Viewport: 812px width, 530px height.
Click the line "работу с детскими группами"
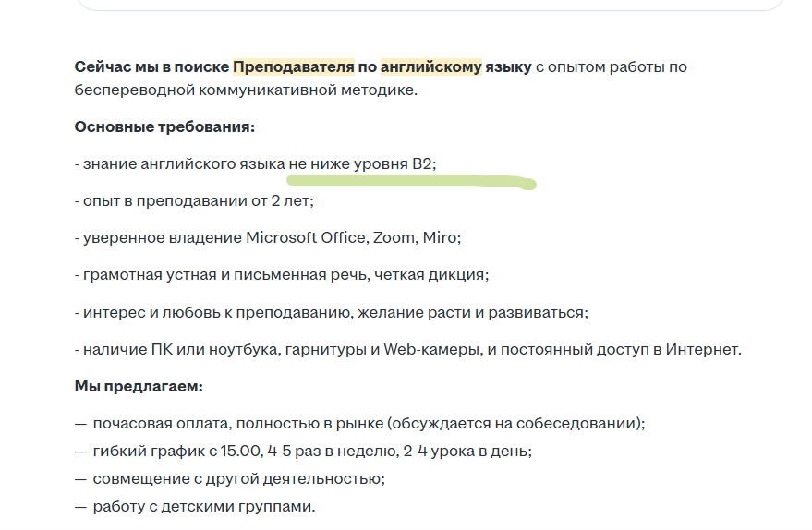pos(204,507)
